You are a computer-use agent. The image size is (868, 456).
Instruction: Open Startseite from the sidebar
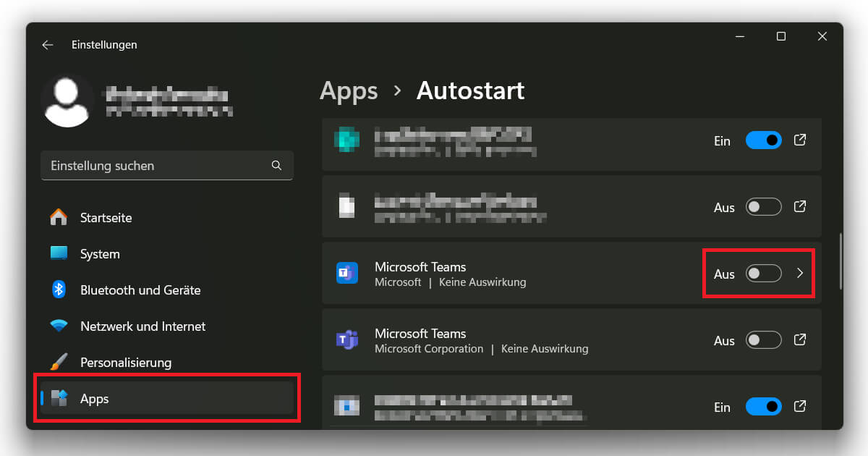pos(58,217)
